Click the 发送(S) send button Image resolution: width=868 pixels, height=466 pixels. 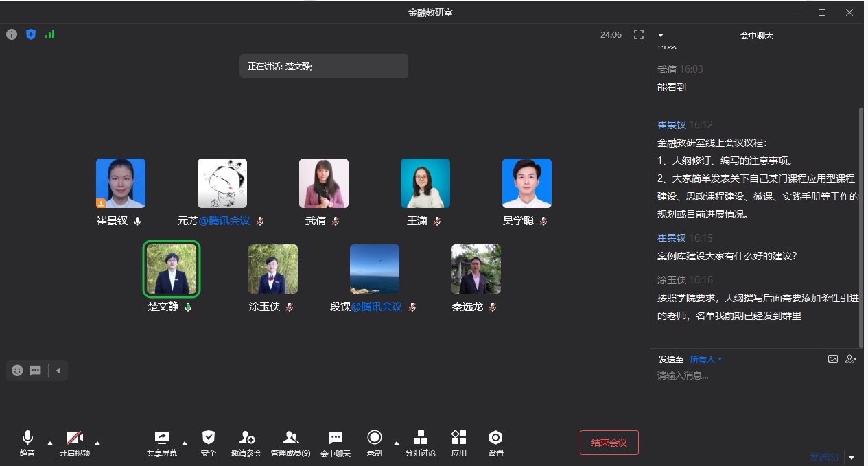[x=823, y=457]
